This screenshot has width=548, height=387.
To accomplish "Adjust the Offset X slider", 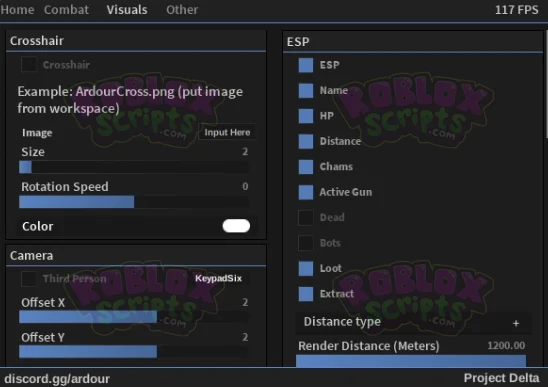I will [x=134, y=317].
